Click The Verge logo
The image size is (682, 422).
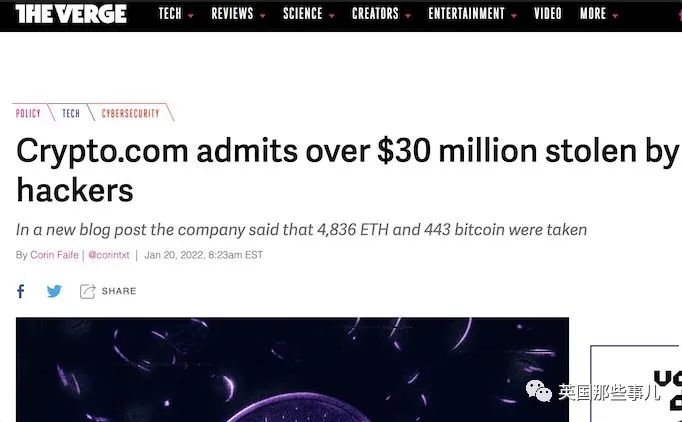[71, 14]
